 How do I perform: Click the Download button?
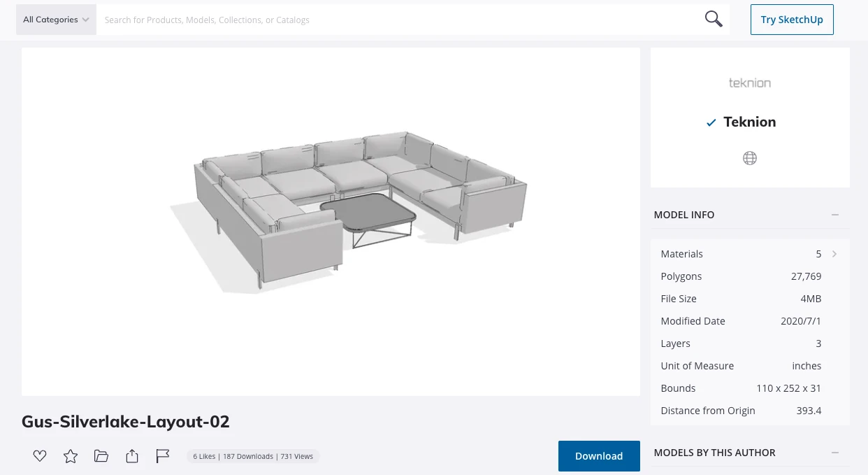tap(599, 456)
